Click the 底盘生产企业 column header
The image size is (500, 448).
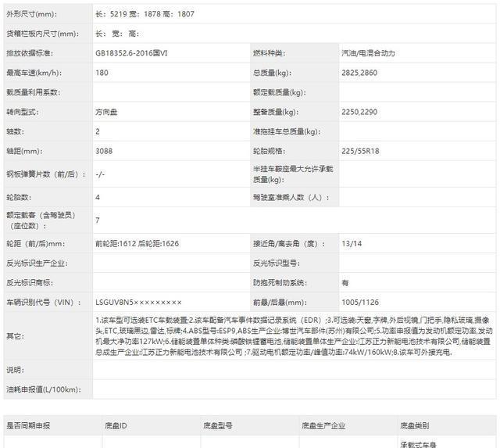click(323, 425)
